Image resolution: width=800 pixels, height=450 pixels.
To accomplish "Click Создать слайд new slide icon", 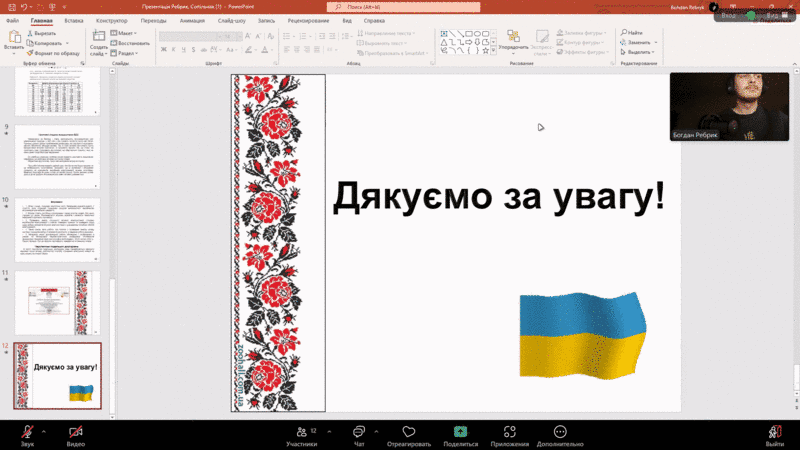I will [99, 37].
